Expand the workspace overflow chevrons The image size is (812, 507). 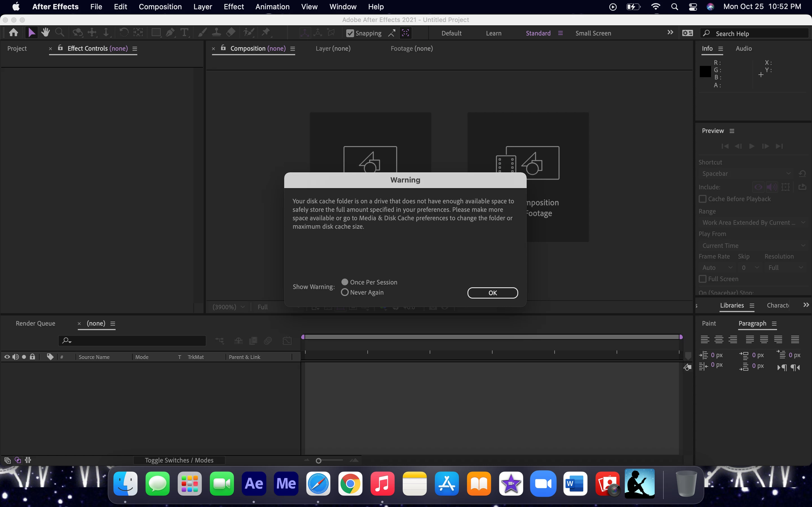670,32
